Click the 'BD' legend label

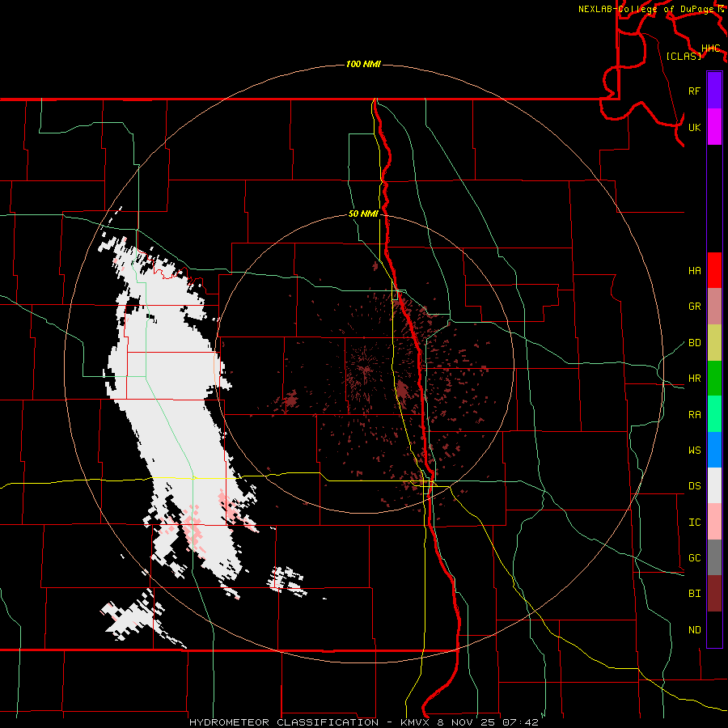[x=695, y=343]
